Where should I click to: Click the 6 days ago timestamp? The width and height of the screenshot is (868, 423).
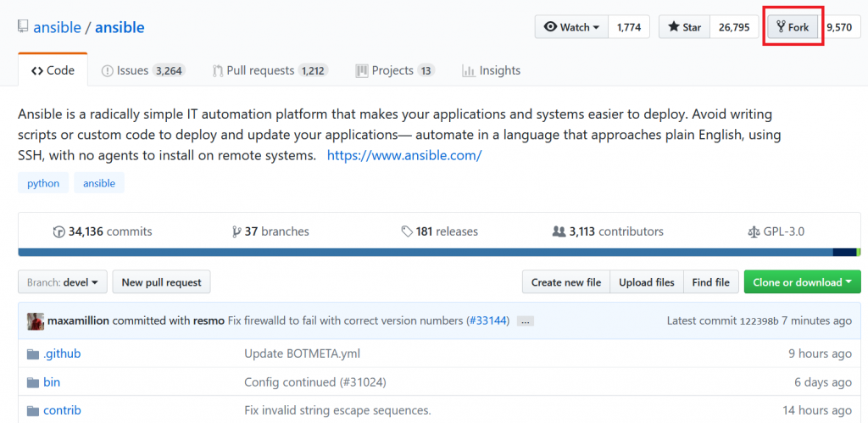[822, 382]
